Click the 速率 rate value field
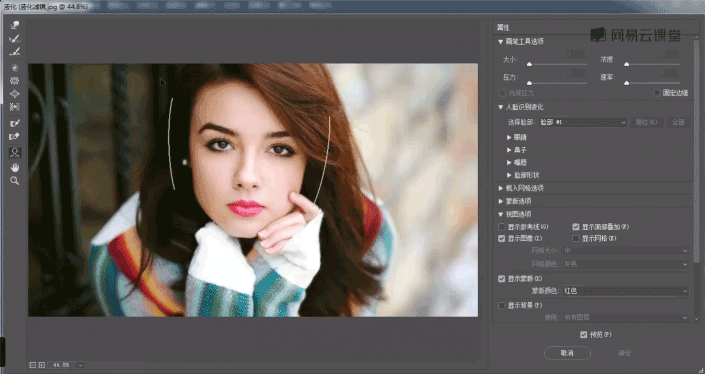Screen dimensions: 705x374 [669, 73]
